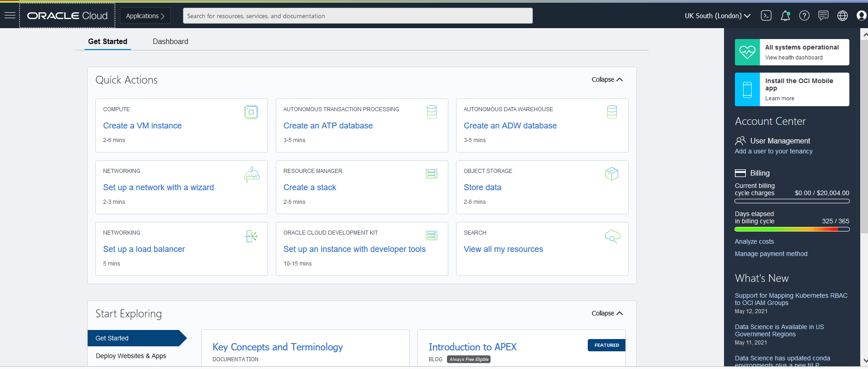Open the language globe icon
The image size is (868, 369).
point(842,16)
